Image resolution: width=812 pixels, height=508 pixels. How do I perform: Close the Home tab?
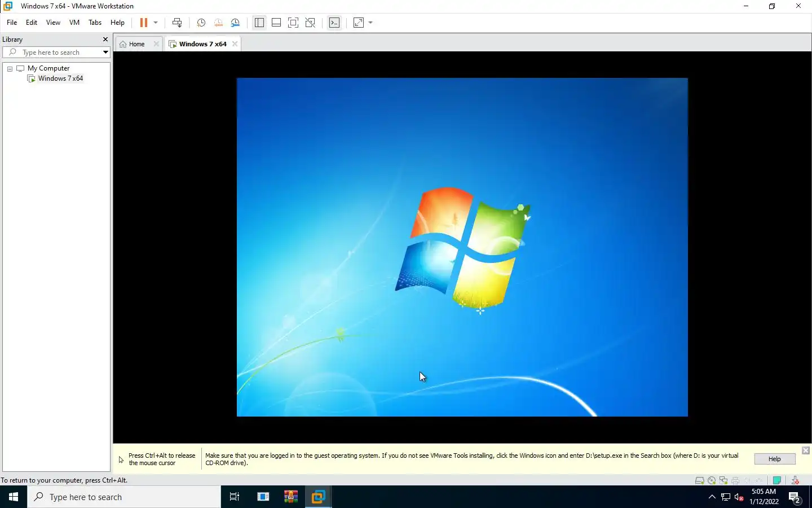click(156, 44)
